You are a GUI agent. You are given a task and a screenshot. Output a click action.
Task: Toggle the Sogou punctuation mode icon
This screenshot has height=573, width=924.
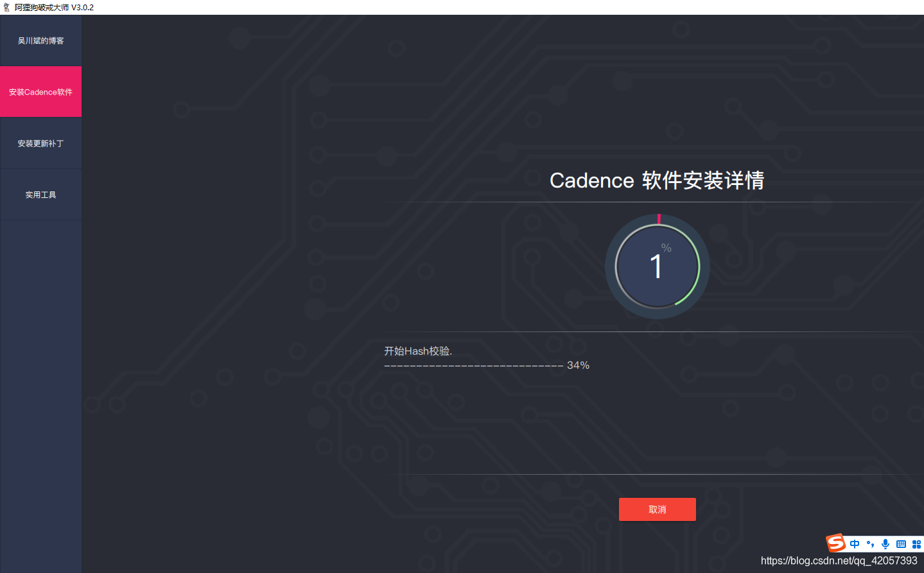[x=870, y=544]
